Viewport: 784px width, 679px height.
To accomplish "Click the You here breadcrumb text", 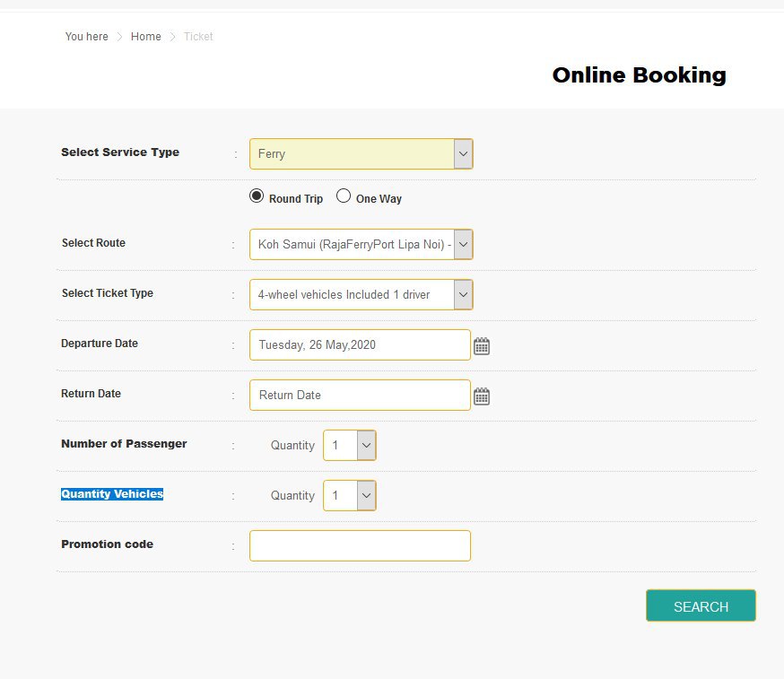I will (x=86, y=37).
